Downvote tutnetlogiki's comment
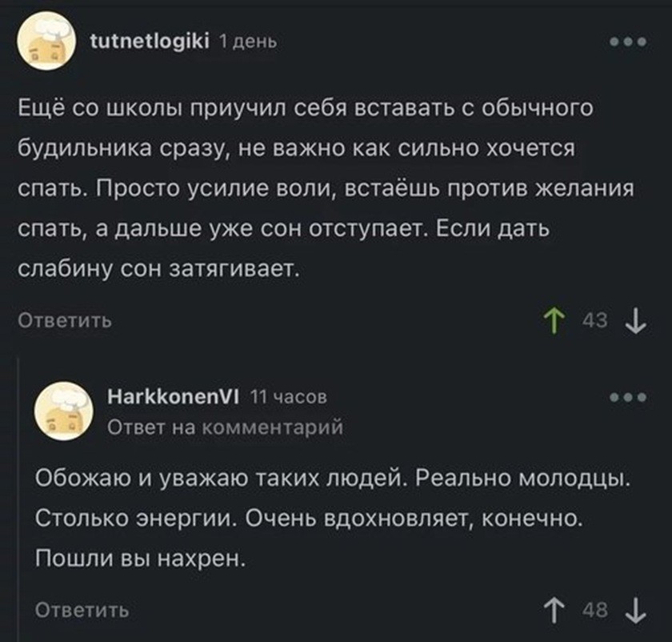The image size is (672, 642). 635,321
